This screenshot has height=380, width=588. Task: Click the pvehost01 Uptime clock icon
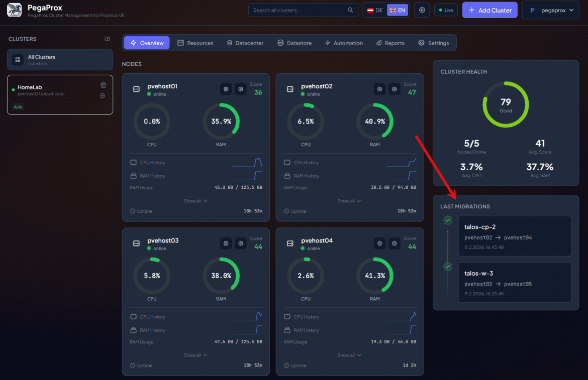(133, 211)
